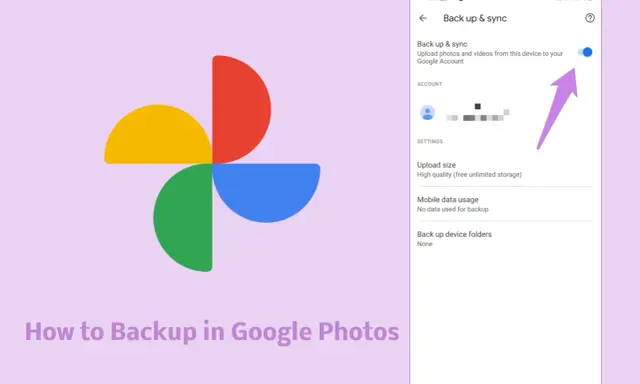The width and height of the screenshot is (640, 384).
Task: Turn off the Back up & sync switch
Action: click(x=585, y=52)
